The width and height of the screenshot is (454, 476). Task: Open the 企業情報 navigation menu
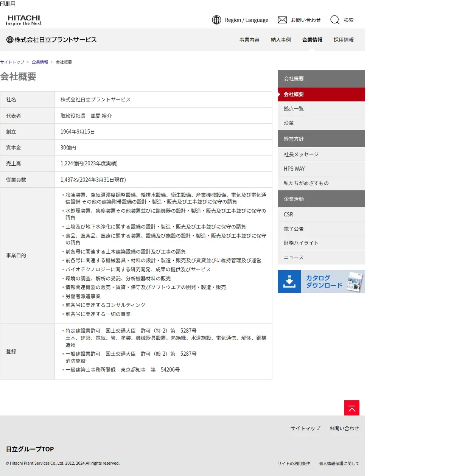click(312, 40)
